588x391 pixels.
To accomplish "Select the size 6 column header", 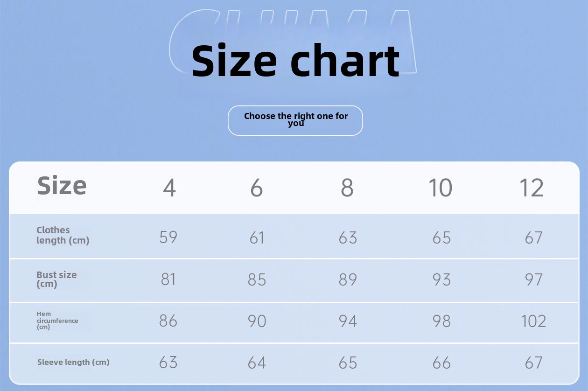I will [257, 188].
